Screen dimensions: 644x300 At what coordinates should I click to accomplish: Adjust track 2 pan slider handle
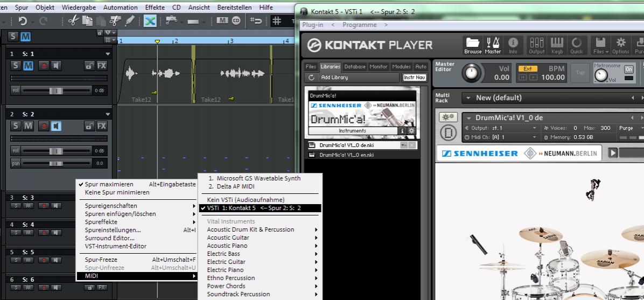[56, 164]
